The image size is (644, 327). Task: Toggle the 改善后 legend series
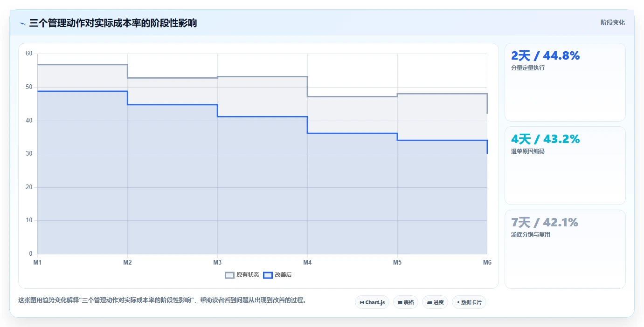[277, 275]
